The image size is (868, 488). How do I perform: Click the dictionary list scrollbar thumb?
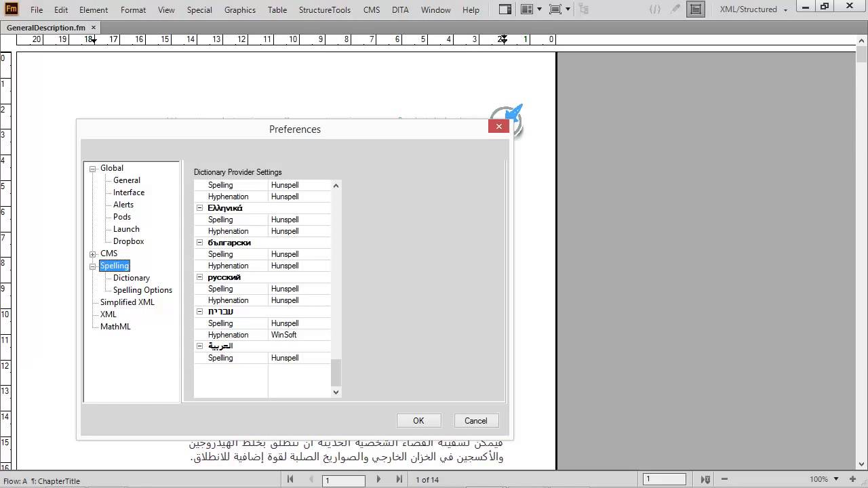pos(336,372)
